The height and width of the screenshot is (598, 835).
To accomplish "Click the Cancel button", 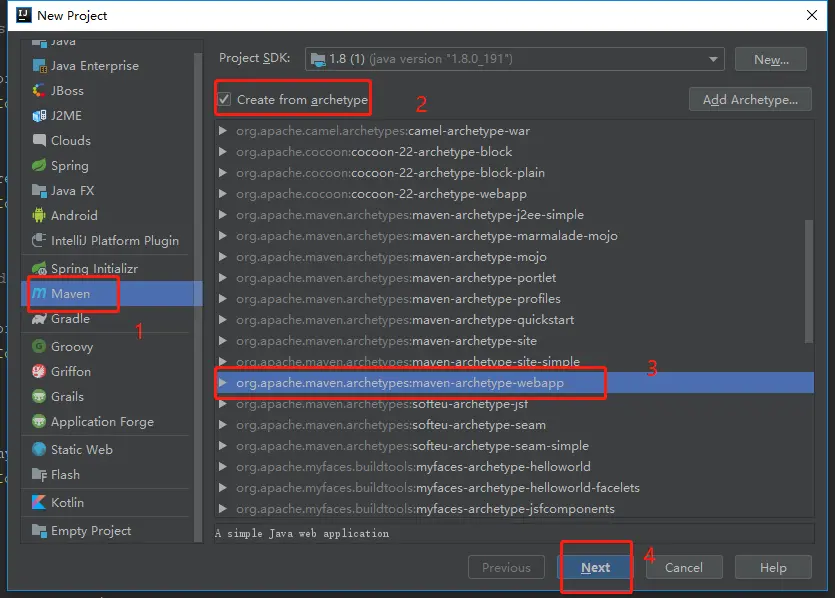I will click(684, 567).
